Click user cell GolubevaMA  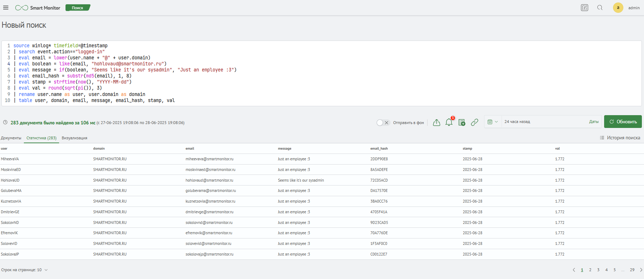click(11, 191)
